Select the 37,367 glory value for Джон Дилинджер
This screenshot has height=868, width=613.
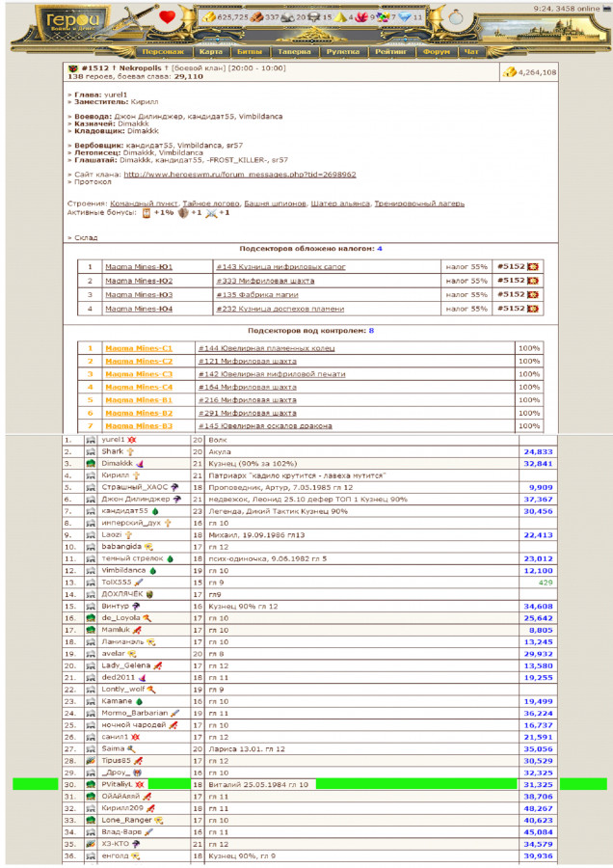point(538,500)
